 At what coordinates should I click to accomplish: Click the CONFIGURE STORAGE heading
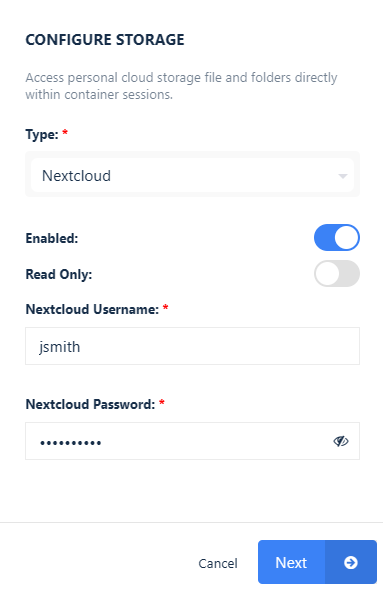[105, 40]
